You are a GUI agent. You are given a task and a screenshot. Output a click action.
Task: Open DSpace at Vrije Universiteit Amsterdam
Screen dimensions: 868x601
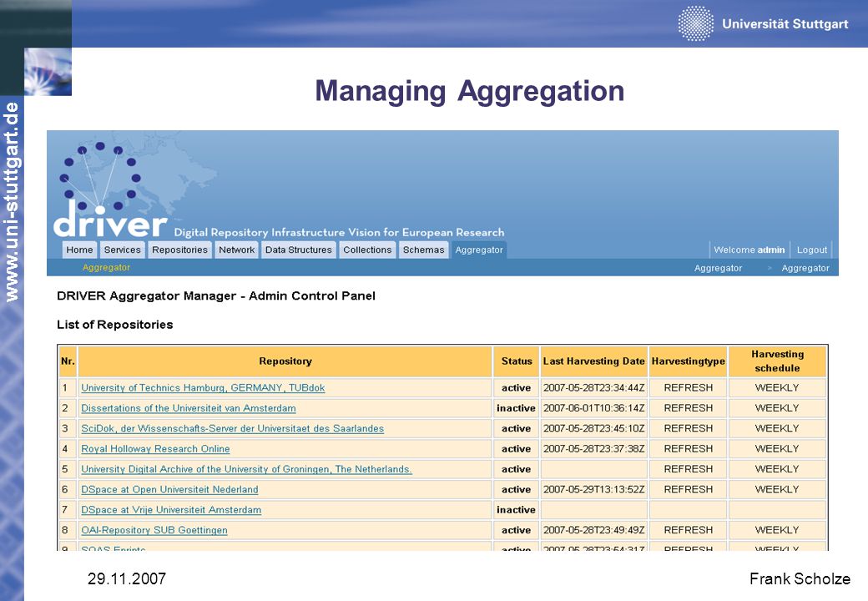pyautogui.click(x=171, y=510)
